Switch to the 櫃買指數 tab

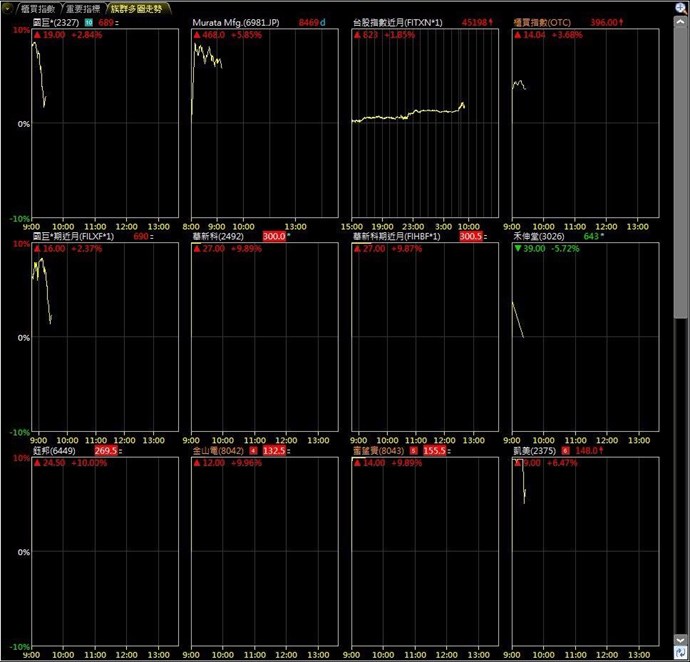38,9
